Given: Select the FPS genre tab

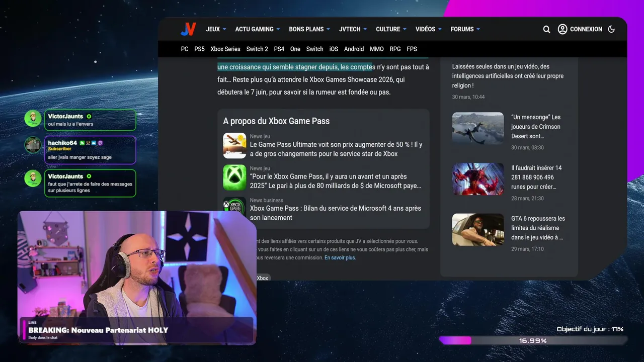Looking at the screenshot, I should (x=412, y=49).
